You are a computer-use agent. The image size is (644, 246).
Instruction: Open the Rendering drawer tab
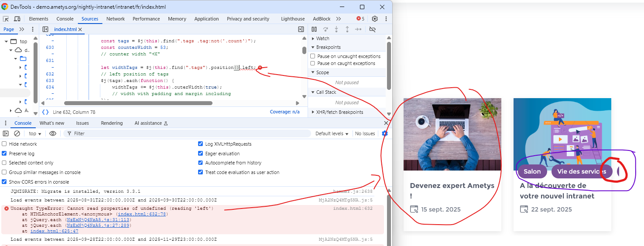[112, 123]
